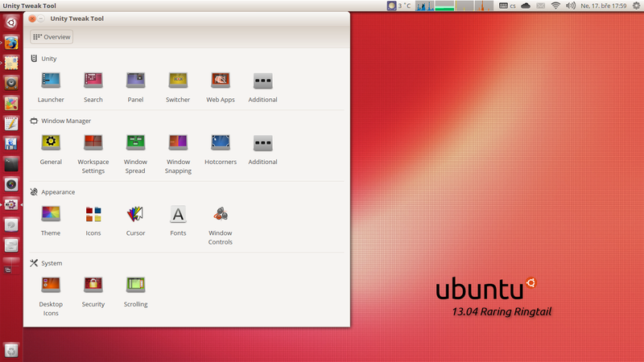Open the floppy disk app in dock
The image size is (644, 362).
11,144
